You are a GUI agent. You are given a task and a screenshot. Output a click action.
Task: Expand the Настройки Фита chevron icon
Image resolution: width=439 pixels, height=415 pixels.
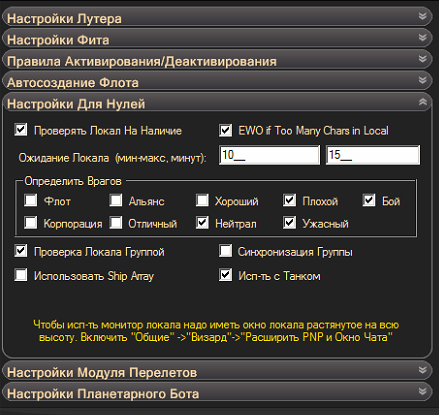[x=423, y=38]
